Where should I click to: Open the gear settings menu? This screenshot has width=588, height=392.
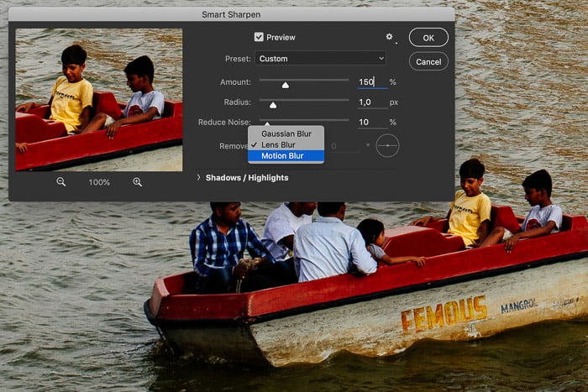point(389,38)
